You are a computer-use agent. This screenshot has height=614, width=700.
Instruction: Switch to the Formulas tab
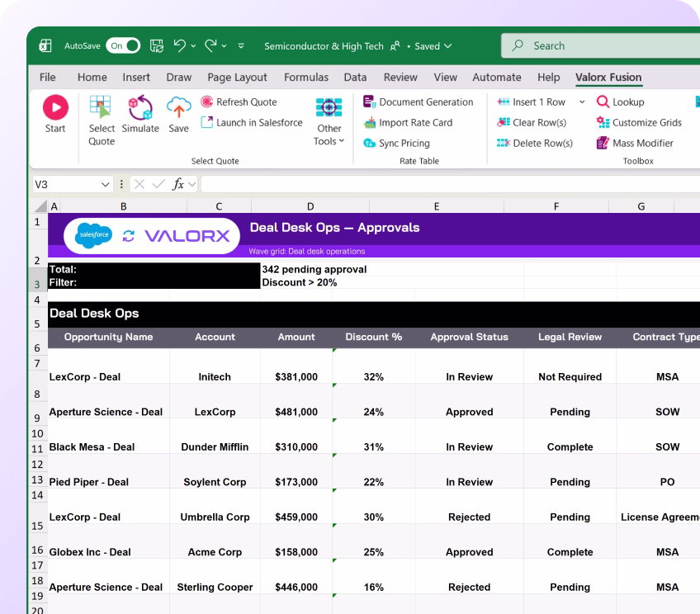click(x=306, y=78)
